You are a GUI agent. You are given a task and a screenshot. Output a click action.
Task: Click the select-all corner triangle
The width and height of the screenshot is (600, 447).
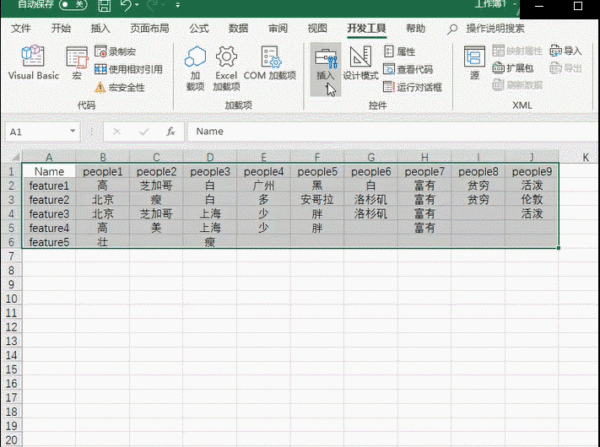tap(16, 157)
